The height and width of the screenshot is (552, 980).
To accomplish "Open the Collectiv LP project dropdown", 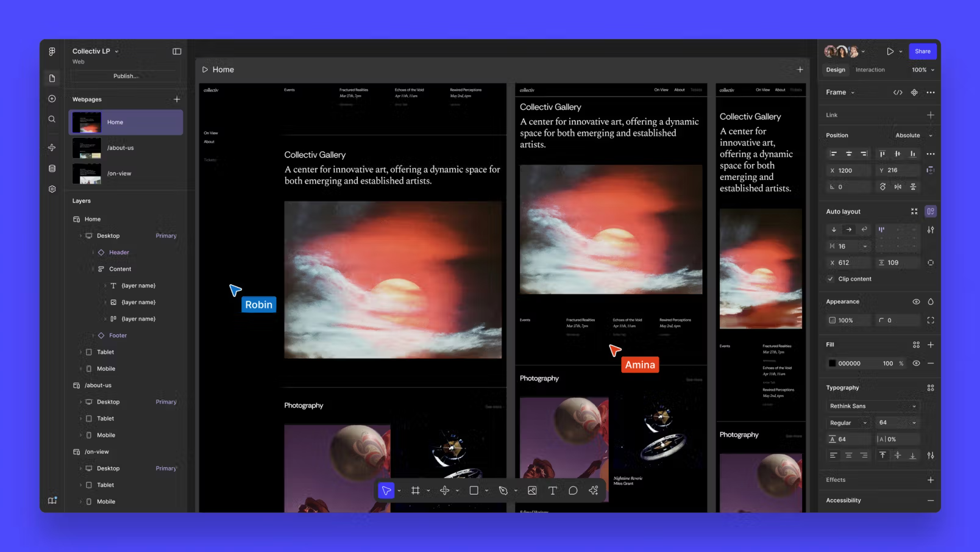I will point(116,51).
